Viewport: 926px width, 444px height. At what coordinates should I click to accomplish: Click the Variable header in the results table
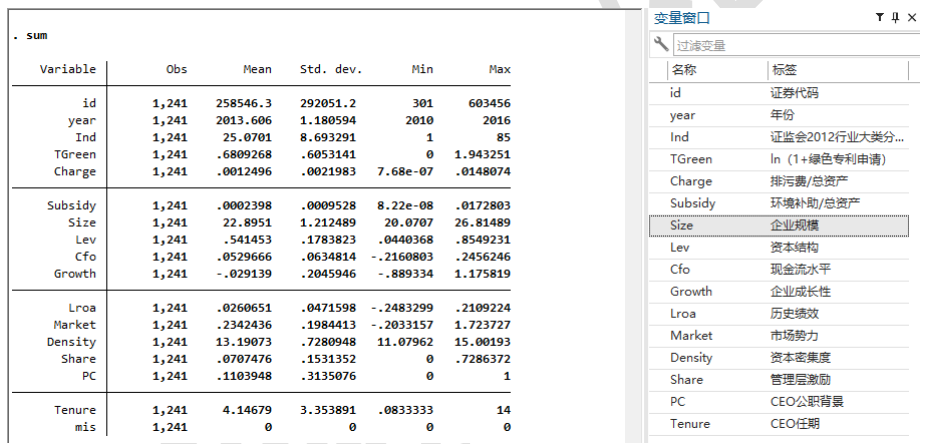(68, 69)
